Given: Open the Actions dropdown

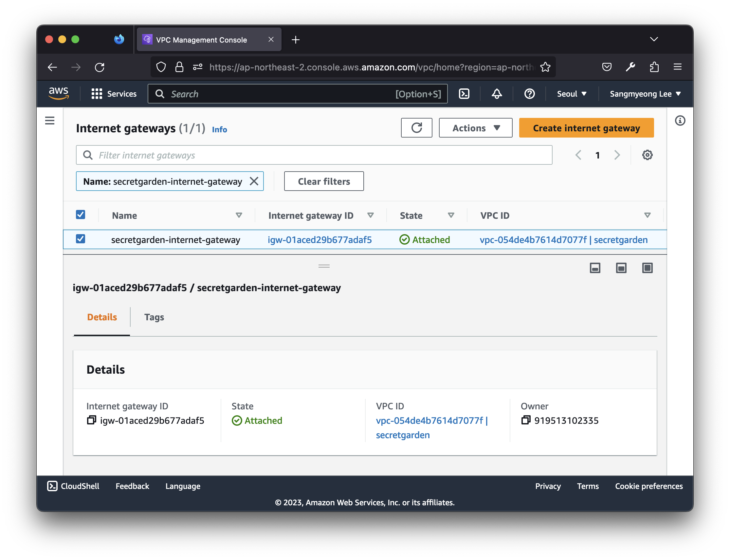Looking at the screenshot, I should click(x=475, y=128).
